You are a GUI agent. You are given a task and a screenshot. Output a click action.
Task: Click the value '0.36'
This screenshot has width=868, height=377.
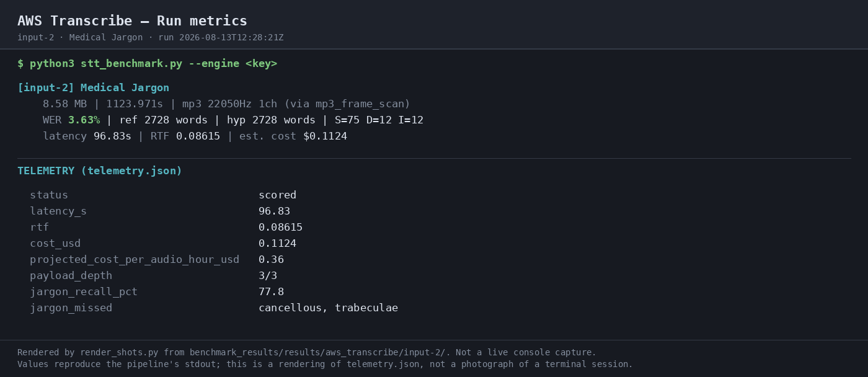(271, 260)
